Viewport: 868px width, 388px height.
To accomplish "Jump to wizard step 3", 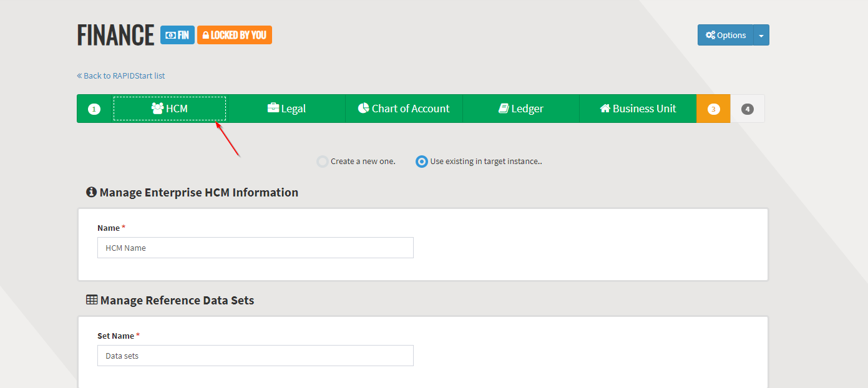I will pos(713,109).
